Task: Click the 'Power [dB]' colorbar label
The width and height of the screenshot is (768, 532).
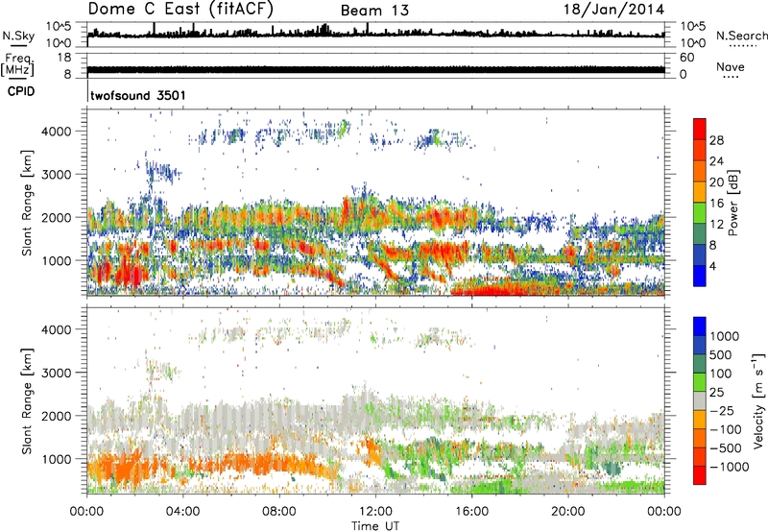Action: [x=732, y=203]
